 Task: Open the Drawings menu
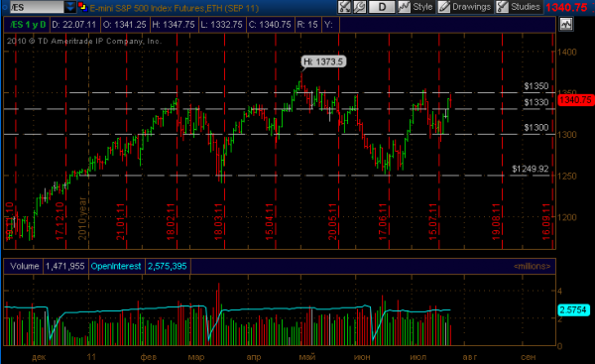tap(471, 7)
